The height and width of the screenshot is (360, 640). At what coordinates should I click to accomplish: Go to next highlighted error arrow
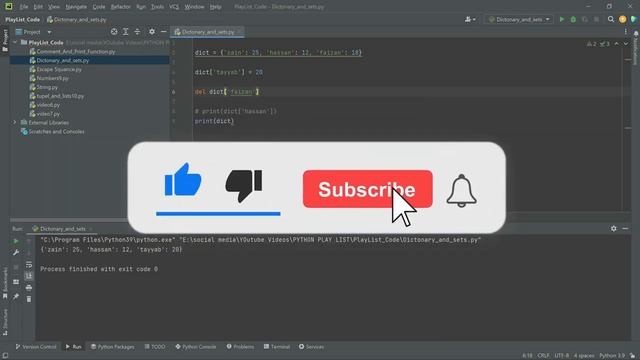click(x=625, y=44)
